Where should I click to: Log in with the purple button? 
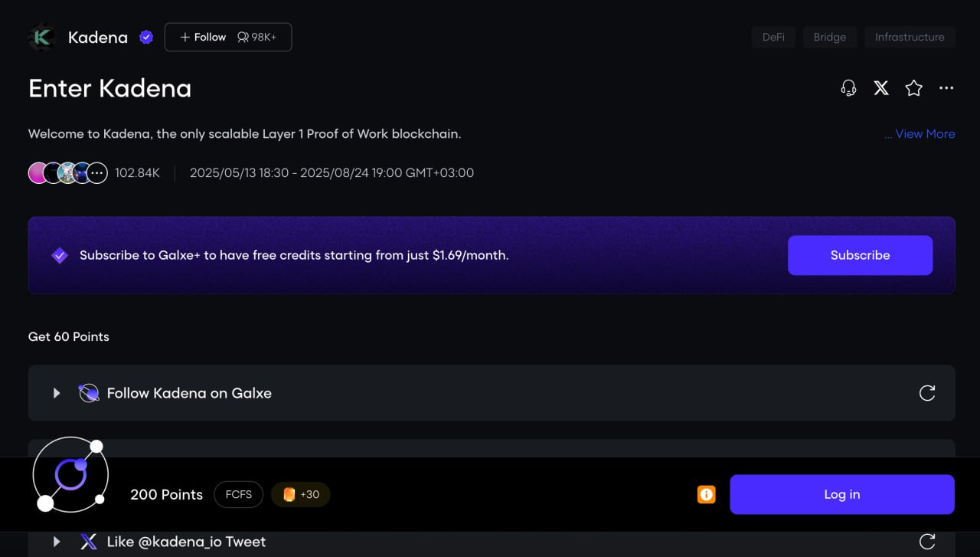(x=842, y=494)
